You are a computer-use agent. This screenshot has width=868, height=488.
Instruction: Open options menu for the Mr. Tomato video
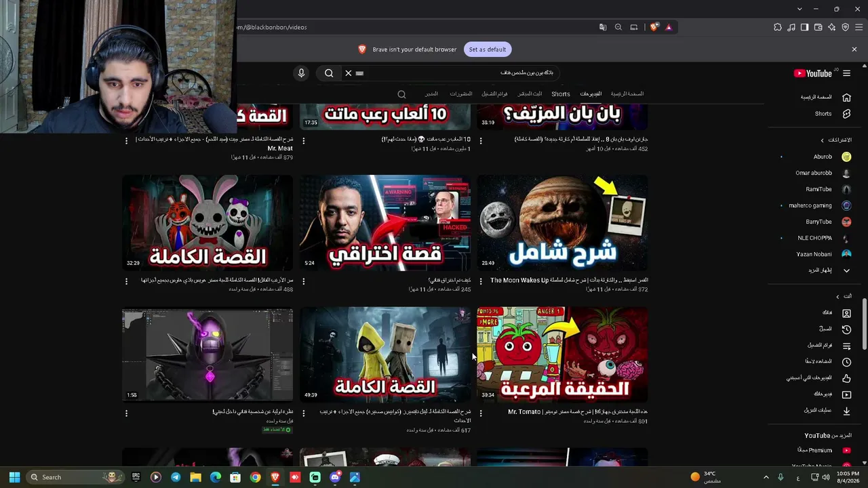[481, 413]
